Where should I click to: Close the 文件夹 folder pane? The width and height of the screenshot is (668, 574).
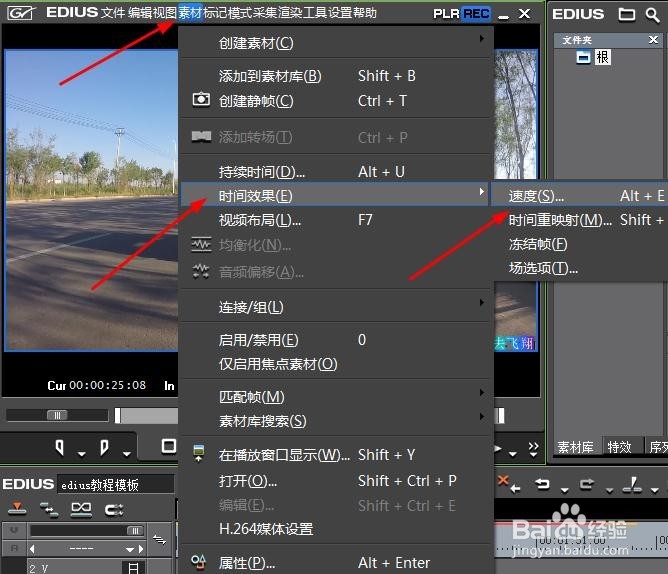pyautogui.click(x=653, y=40)
